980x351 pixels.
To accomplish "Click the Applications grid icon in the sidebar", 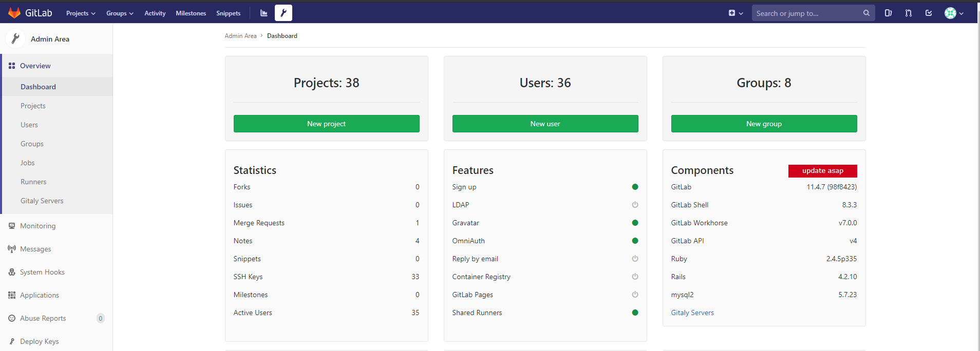I will click(12, 295).
